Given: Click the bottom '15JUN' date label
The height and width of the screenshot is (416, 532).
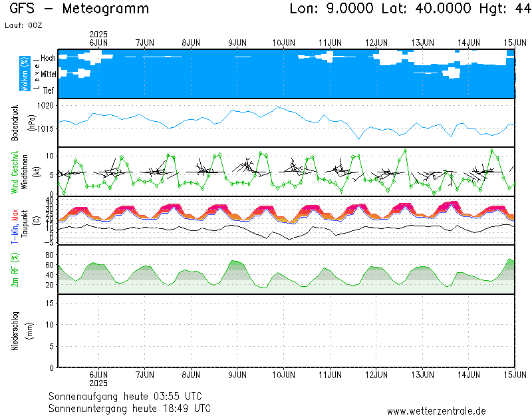Looking at the screenshot, I should pos(515,375).
